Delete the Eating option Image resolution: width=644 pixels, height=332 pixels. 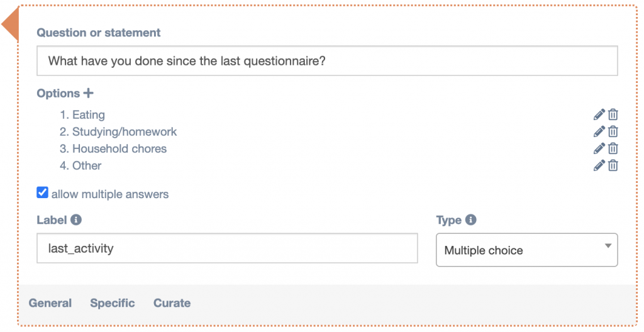coord(613,114)
